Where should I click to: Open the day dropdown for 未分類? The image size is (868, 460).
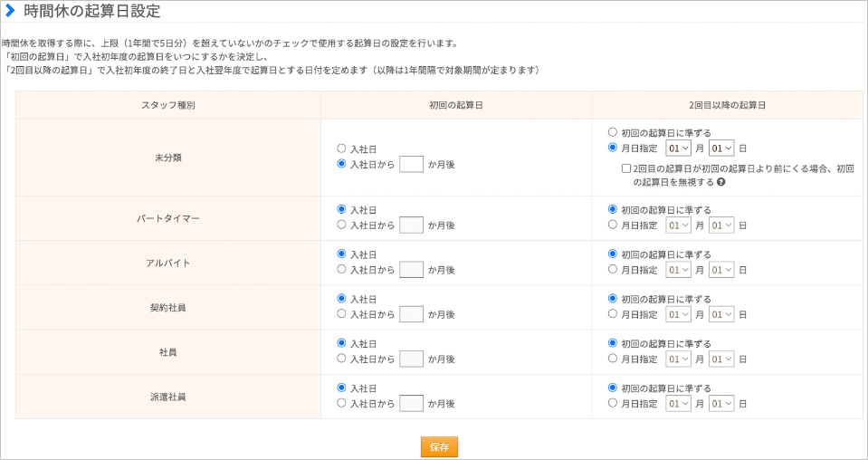[x=721, y=149]
